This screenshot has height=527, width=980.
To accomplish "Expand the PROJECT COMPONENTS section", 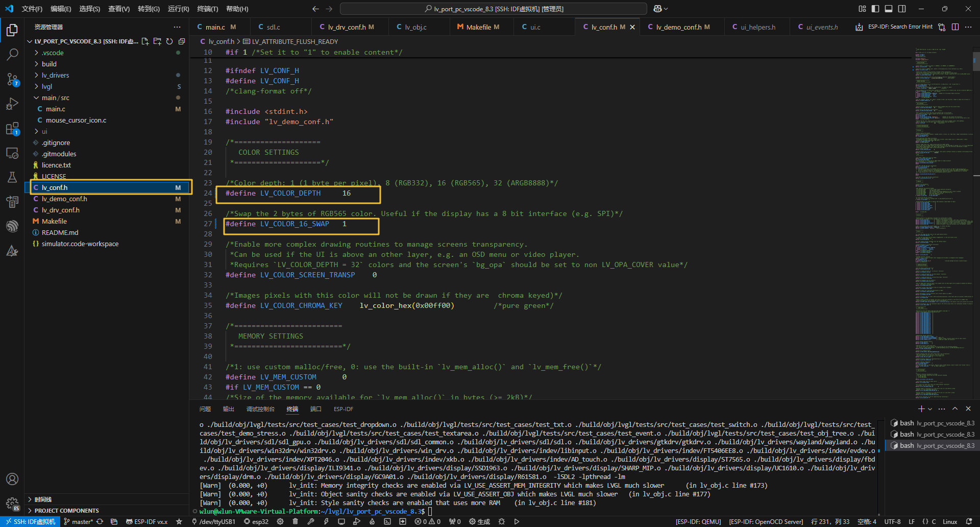I will 107,511.
